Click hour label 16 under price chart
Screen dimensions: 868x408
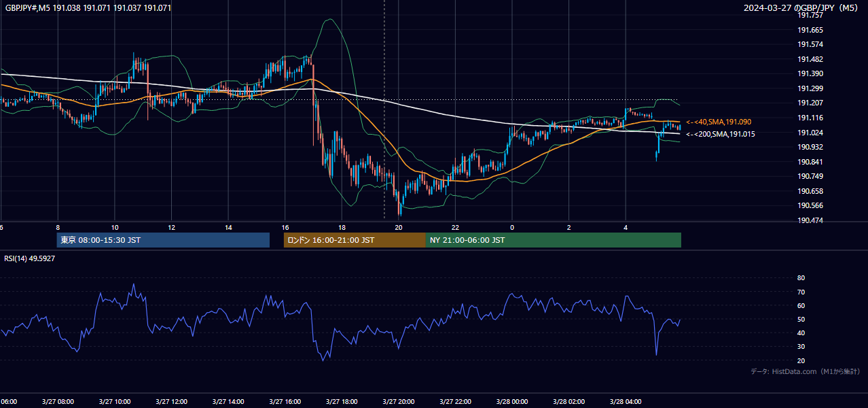click(285, 228)
